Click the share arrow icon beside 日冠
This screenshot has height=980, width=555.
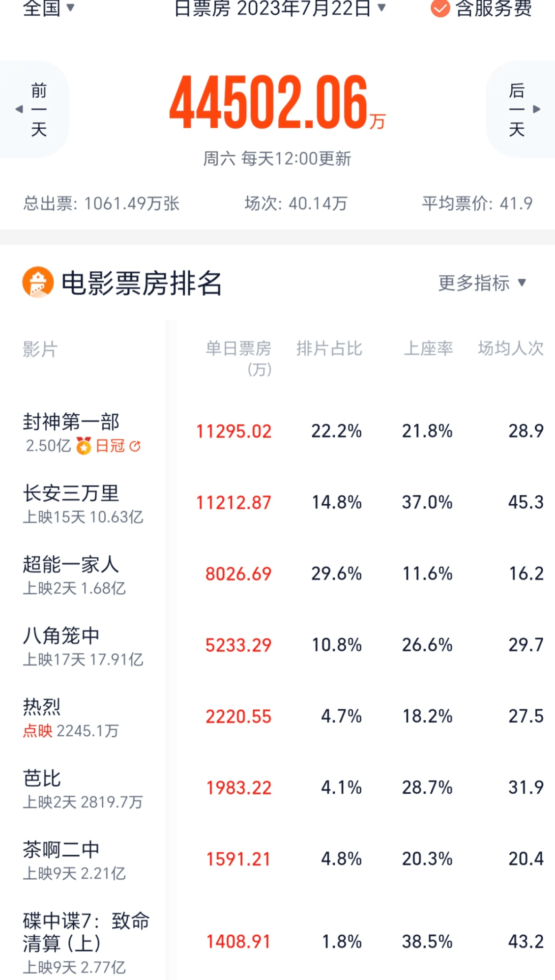click(135, 446)
